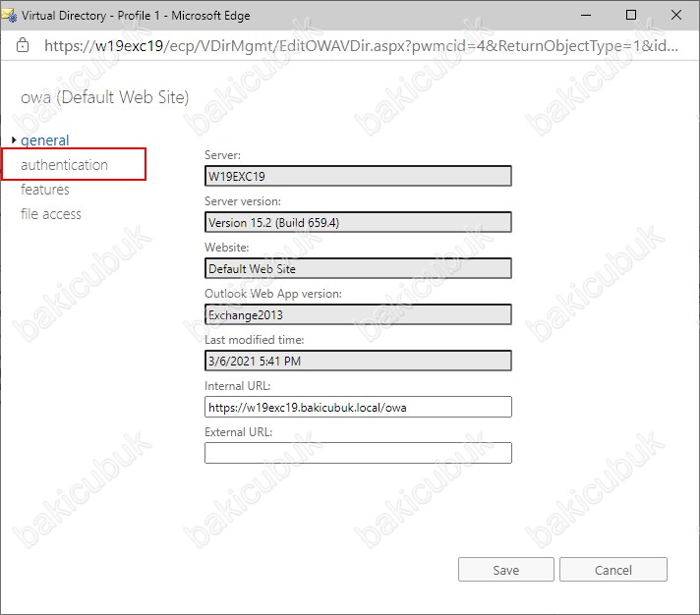Click the URL in the address bar

coord(361,45)
